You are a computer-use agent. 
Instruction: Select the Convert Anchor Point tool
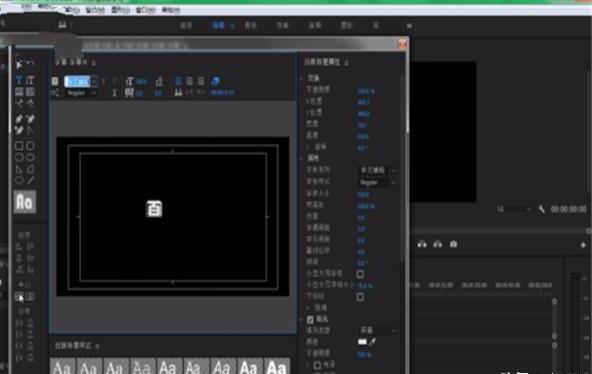point(30,131)
